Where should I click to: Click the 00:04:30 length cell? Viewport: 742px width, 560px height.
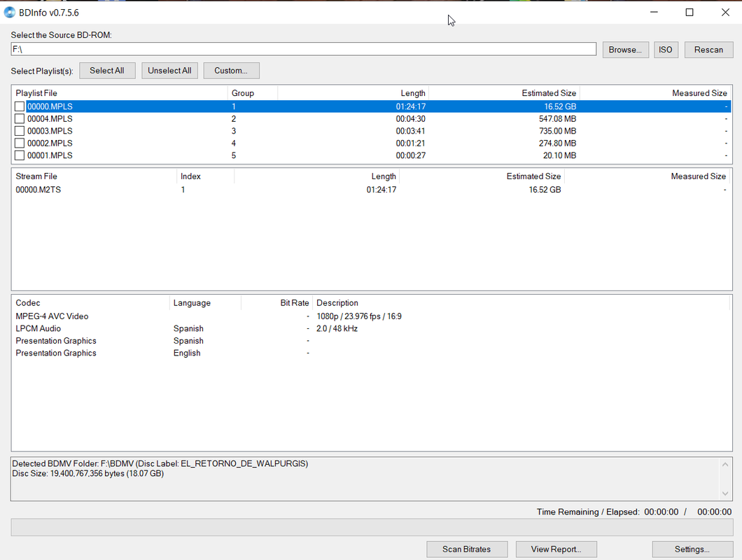(x=411, y=119)
